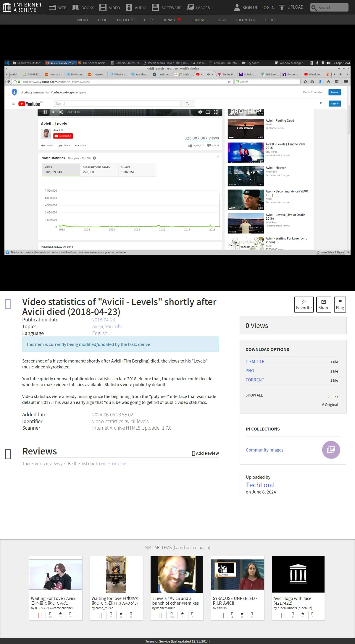Flag this item
The height and width of the screenshot is (644, 355).
[x=340, y=305]
